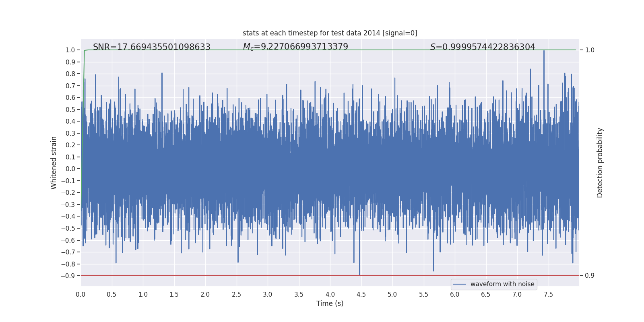Click the Whitened strain tick label −0.8
Image resolution: width=644 pixels, height=322 pixels.
coord(68,264)
